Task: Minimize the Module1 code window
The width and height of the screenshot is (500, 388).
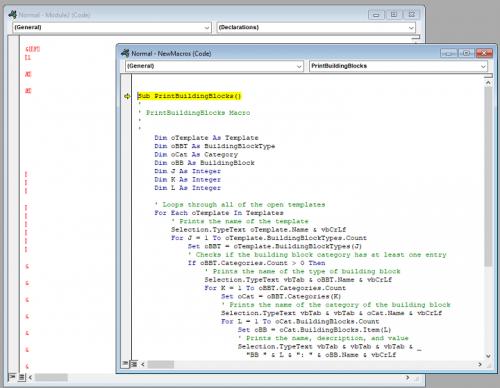Action: [x=376, y=15]
